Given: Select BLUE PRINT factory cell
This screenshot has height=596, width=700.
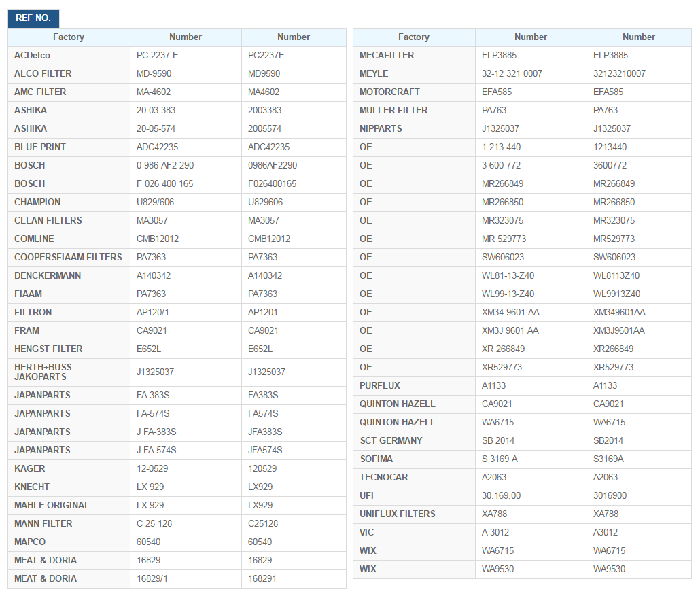Looking at the screenshot, I should click(x=69, y=147).
